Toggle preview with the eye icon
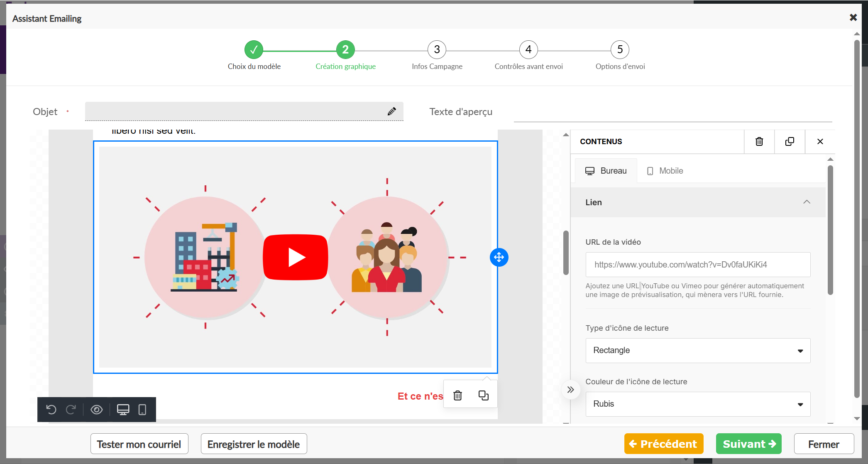The width and height of the screenshot is (868, 464). coord(97,410)
